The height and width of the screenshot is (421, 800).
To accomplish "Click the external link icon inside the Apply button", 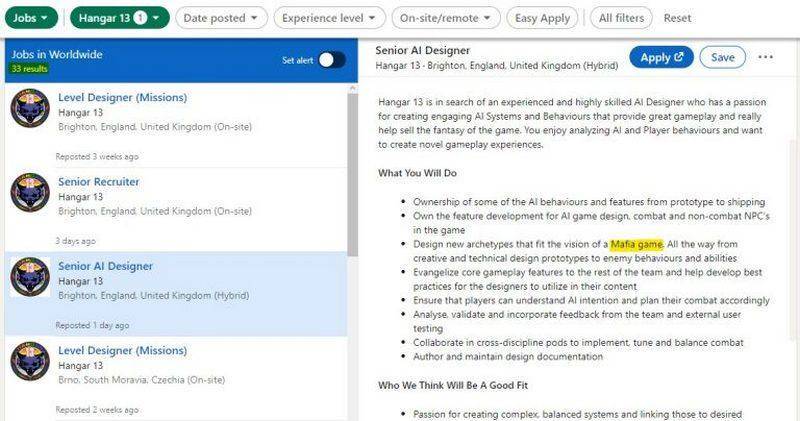I will [679, 57].
